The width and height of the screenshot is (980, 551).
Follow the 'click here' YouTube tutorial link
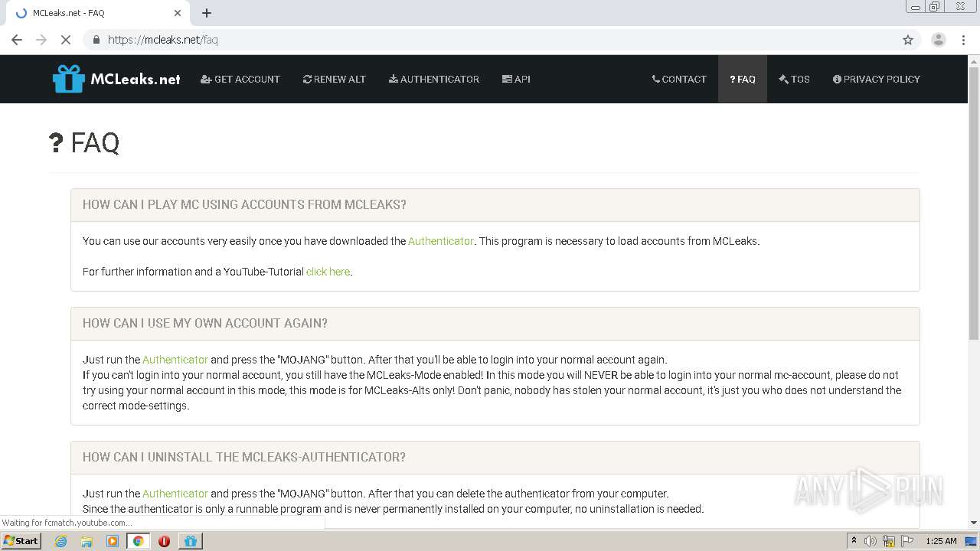(328, 272)
